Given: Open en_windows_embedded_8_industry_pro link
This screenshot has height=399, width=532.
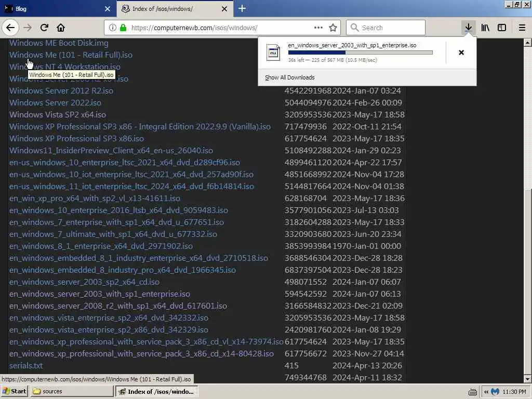Looking at the screenshot, I should pos(123,270).
